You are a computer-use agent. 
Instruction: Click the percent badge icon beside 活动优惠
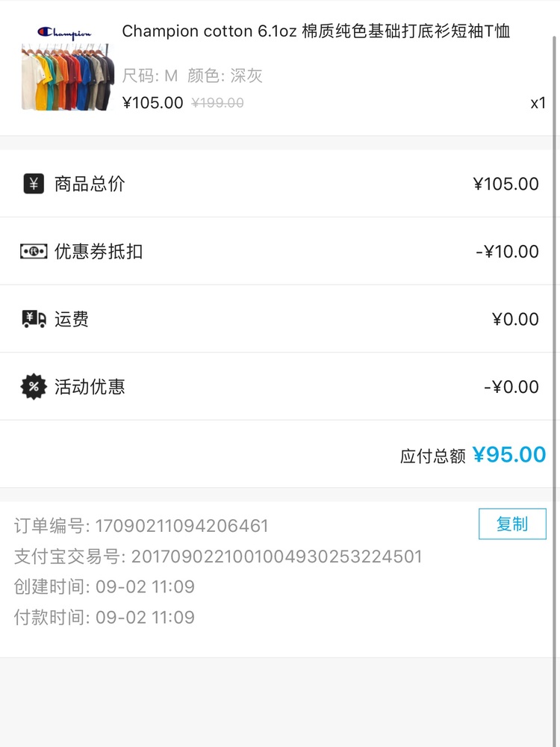click(x=34, y=386)
